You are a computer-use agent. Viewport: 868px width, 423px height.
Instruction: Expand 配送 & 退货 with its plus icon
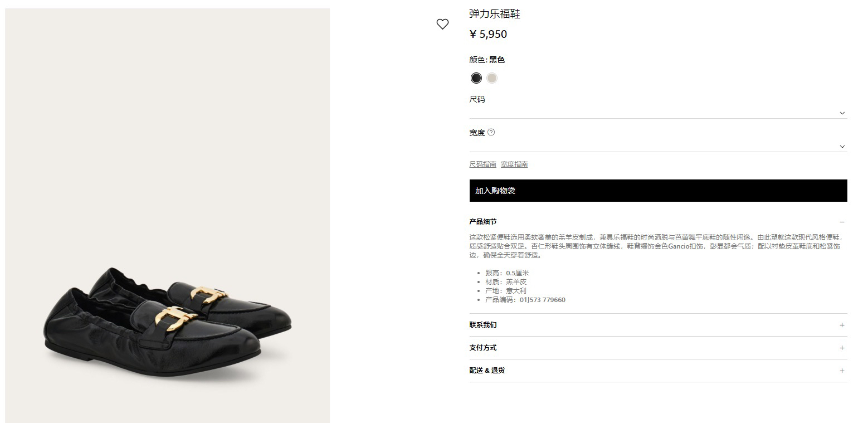(842, 371)
